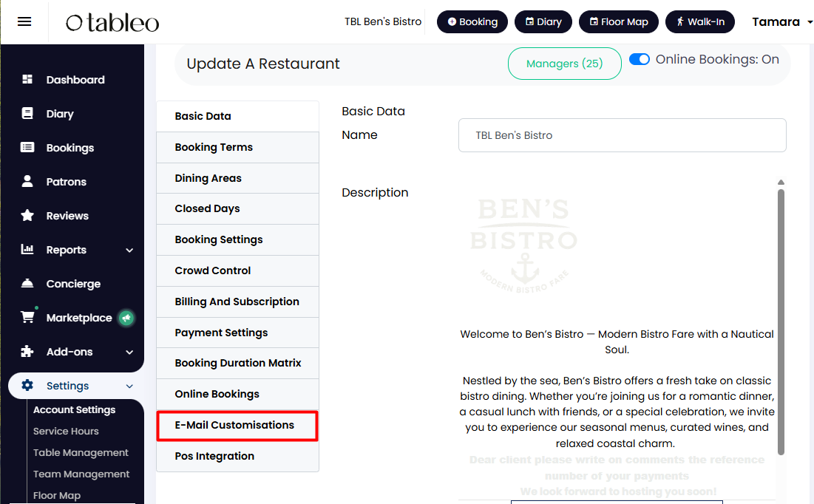The height and width of the screenshot is (504, 814).
Task: Select the Booking Terms tab
Action: (x=238, y=147)
